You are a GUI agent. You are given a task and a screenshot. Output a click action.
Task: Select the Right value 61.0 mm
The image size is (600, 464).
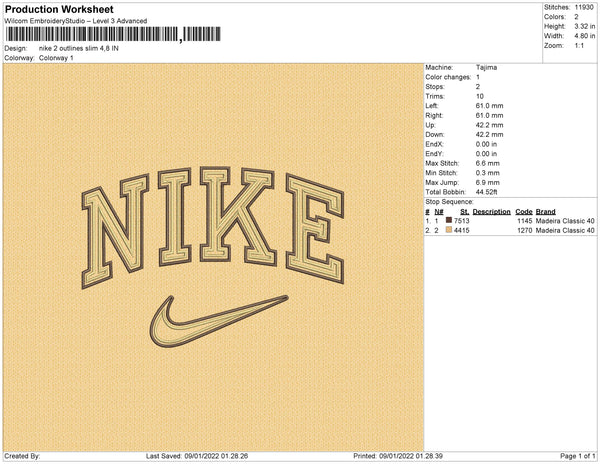pos(489,115)
